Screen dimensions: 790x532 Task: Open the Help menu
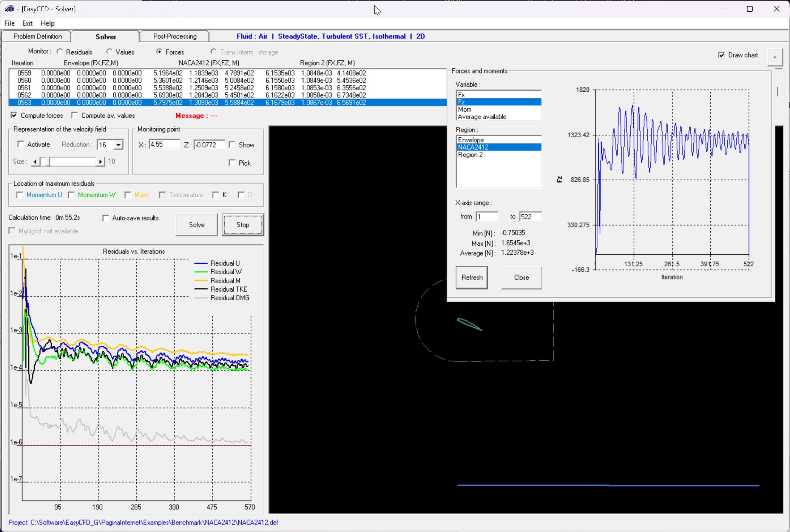(48, 23)
